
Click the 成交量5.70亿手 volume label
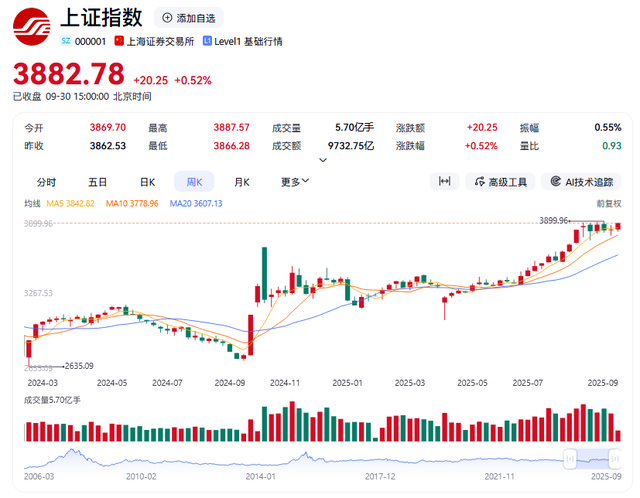click(x=52, y=400)
